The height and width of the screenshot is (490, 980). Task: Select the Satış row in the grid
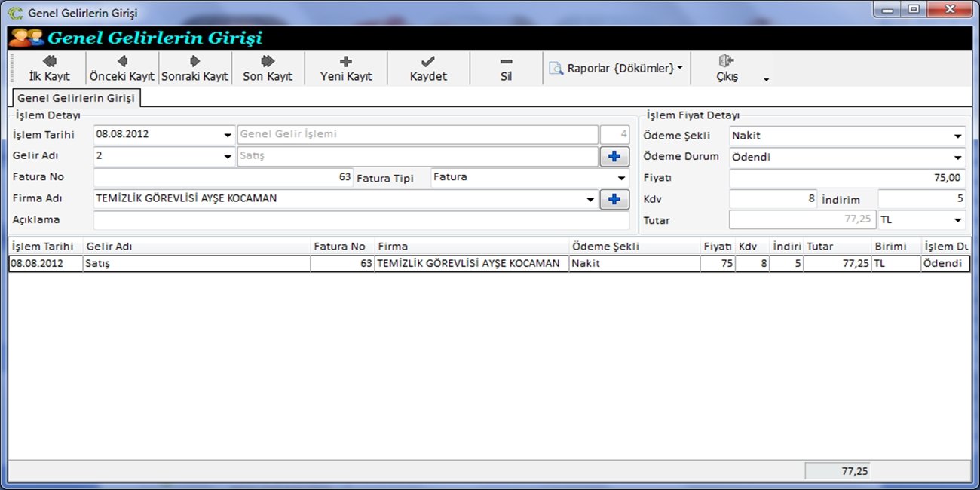pyautogui.click(x=196, y=264)
